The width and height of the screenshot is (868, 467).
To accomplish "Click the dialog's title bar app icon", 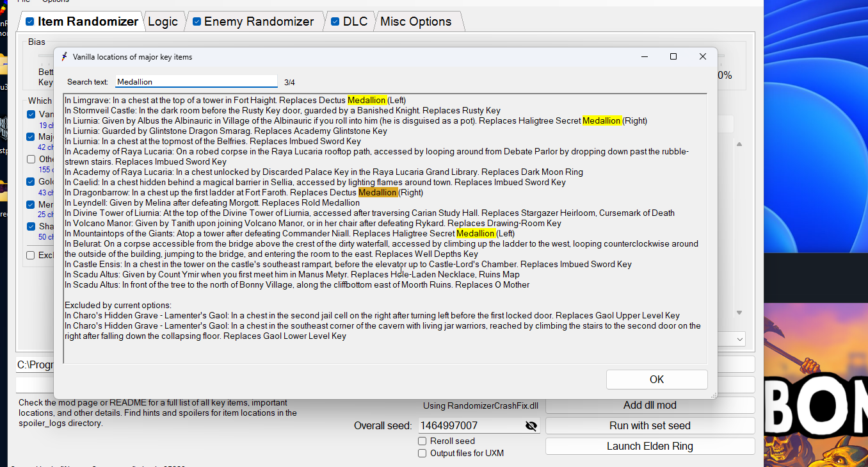I will [x=64, y=56].
